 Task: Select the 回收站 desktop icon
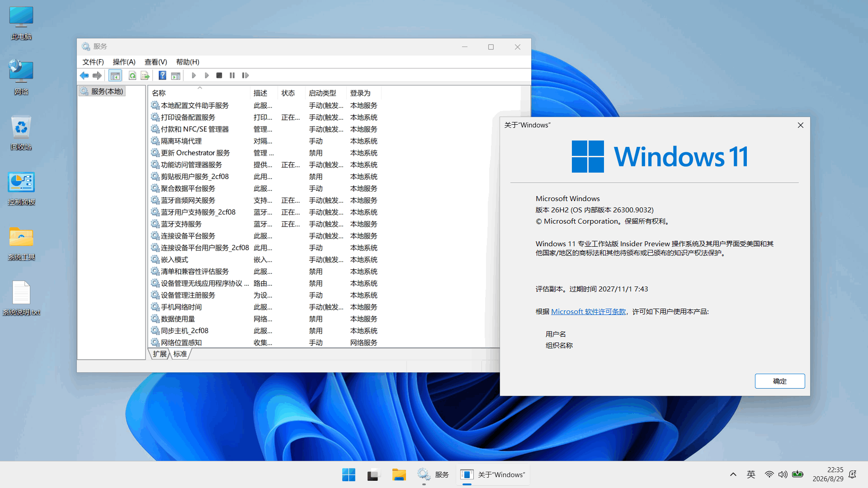click(x=21, y=133)
